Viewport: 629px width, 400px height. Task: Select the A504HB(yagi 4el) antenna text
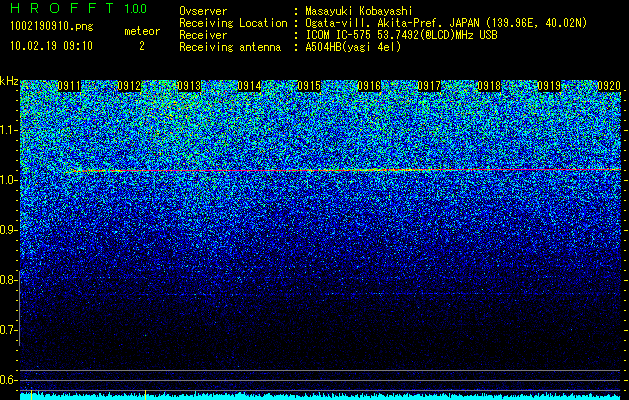[x=353, y=47]
